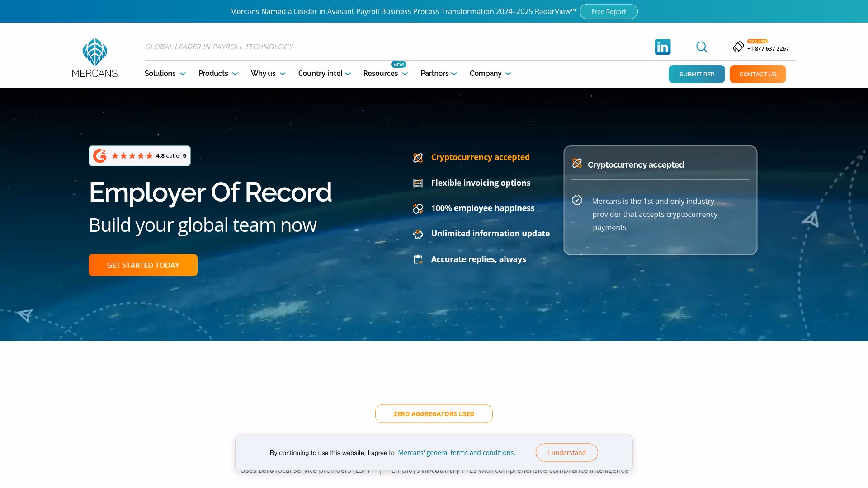
Task: Click the 100% employee happiness icon
Action: tap(418, 208)
